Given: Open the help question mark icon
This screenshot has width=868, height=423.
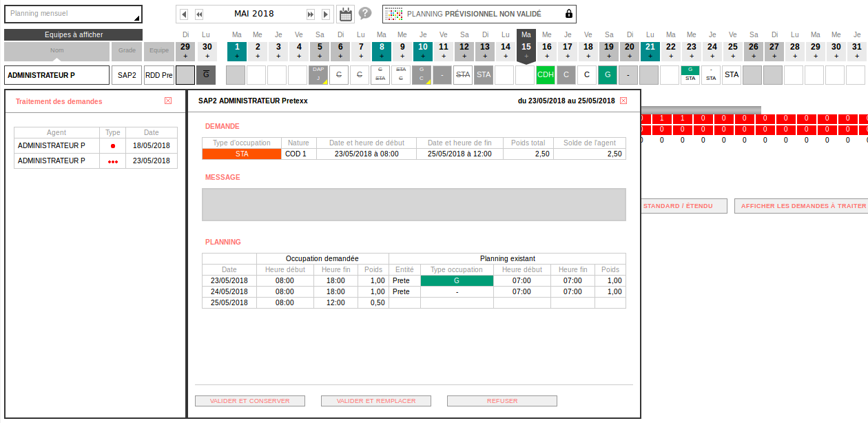Looking at the screenshot, I should (365, 13).
